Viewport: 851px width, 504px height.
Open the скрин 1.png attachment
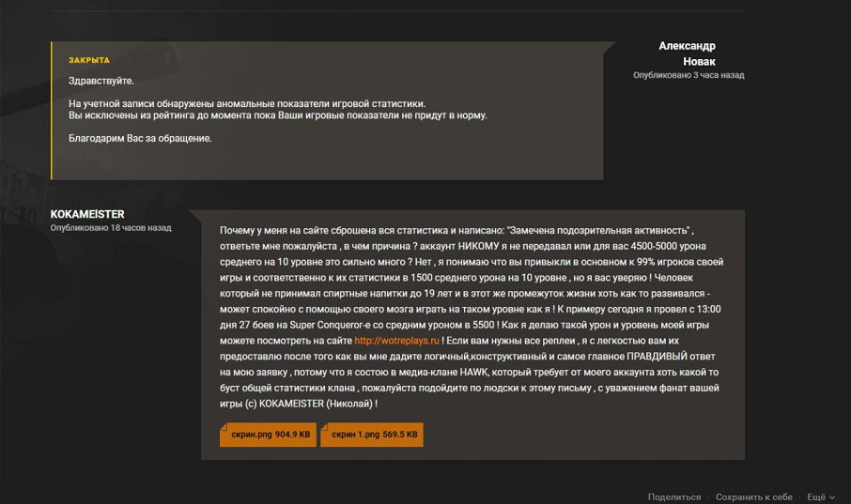pos(372,435)
